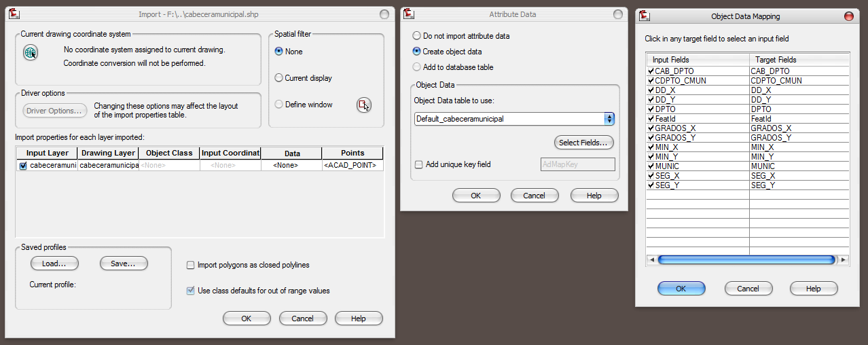Uncheck the GRADOS_Y input field
The height and width of the screenshot is (345, 868).
[x=651, y=137]
